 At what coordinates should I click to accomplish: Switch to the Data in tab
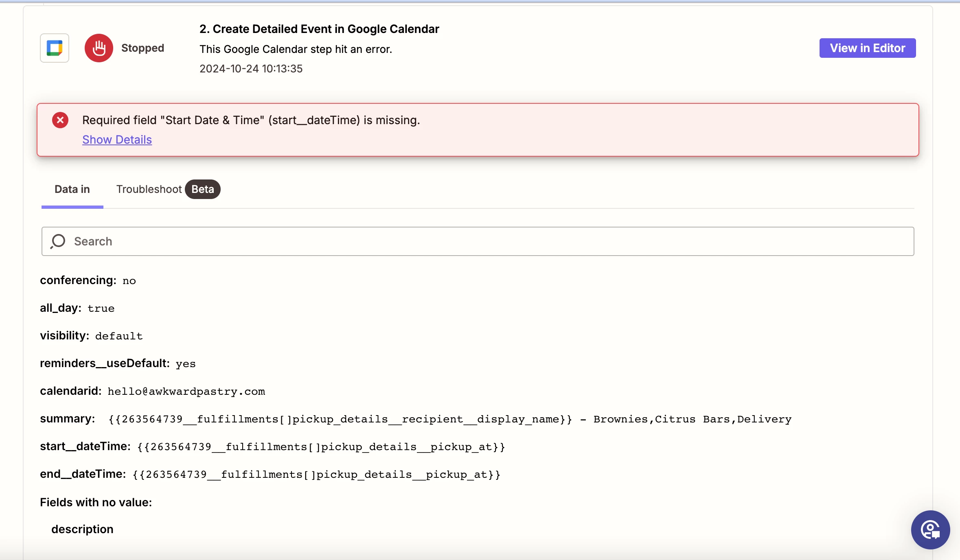click(x=72, y=189)
